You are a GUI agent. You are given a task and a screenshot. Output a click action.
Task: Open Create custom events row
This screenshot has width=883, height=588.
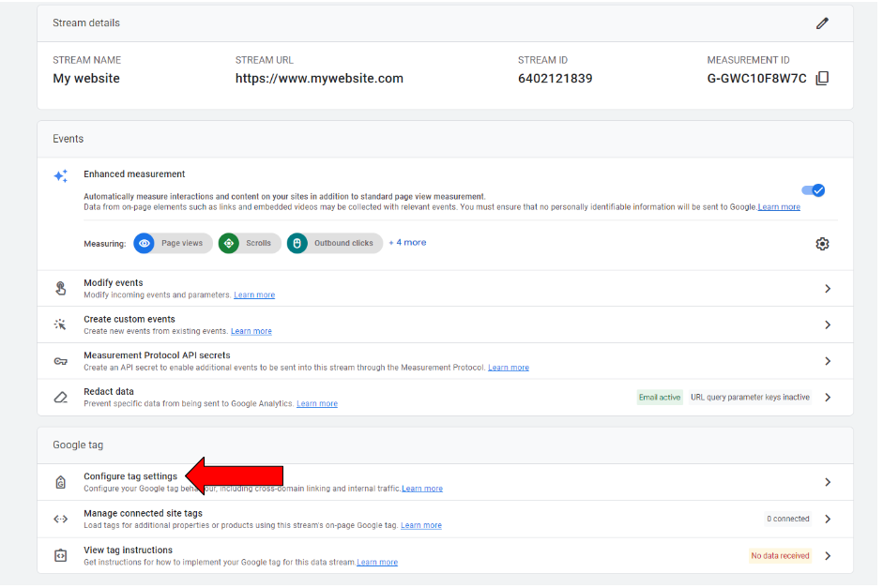tap(129, 320)
